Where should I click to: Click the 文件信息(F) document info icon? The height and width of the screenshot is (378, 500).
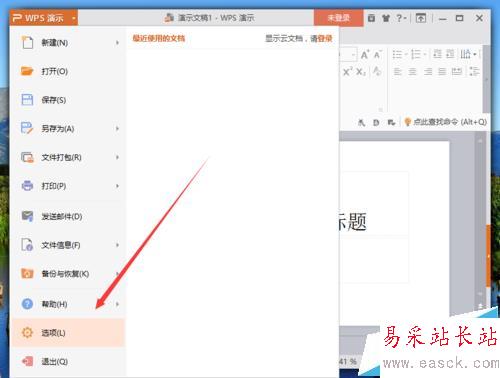click(27, 245)
